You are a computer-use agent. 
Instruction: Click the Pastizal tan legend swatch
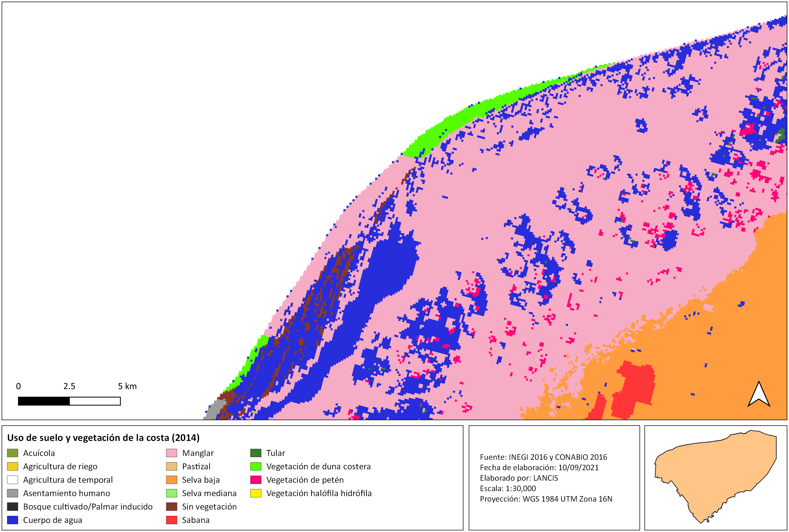click(172, 467)
